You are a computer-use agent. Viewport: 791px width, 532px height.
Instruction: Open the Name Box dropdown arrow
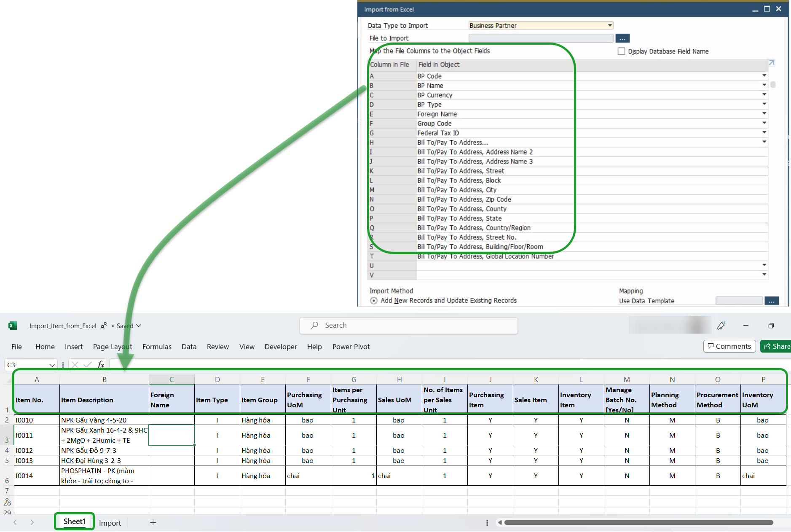click(x=52, y=365)
